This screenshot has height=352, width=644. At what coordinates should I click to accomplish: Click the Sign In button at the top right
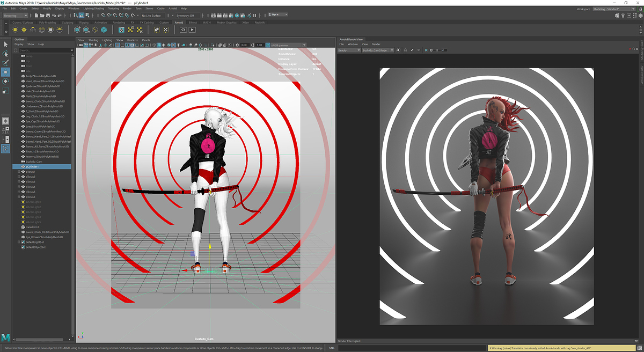click(275, 15)
